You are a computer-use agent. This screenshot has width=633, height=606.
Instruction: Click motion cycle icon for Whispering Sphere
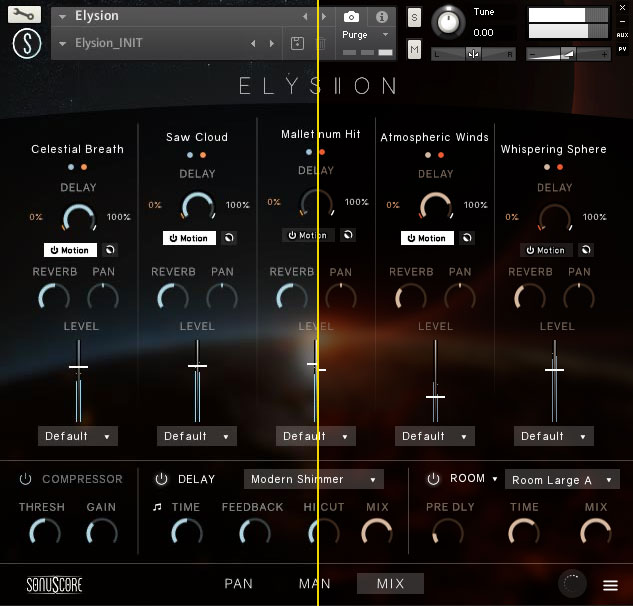pyautogui.click(x=586, y=250)
